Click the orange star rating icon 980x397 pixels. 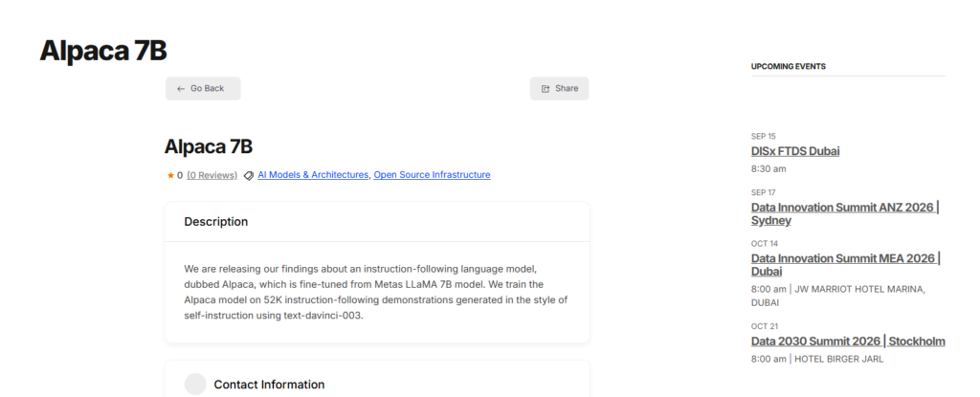tap(170, 176)
